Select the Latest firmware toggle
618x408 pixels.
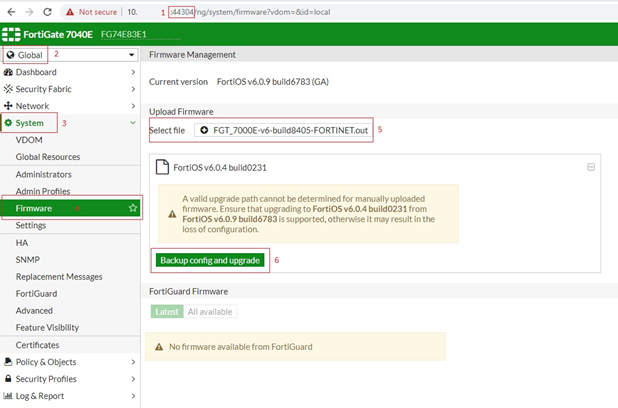(167, 312)
